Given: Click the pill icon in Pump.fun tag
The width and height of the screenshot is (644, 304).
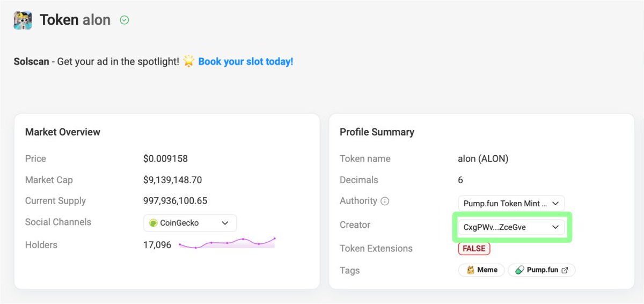Looking at the screenshot, I should pos(519,270).
